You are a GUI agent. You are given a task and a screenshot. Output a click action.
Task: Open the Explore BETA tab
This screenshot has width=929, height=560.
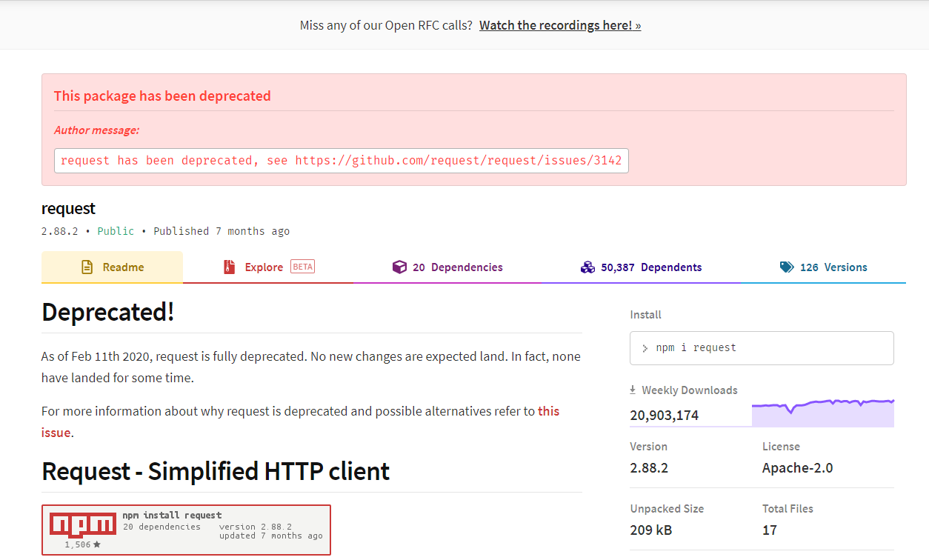pyautogui.click(x=269, y=267)
